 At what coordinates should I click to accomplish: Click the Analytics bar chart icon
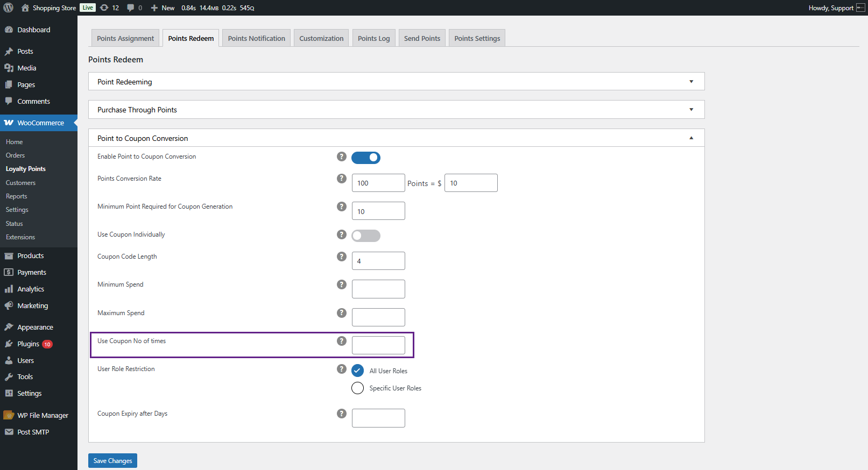click(x=9, y=289)
